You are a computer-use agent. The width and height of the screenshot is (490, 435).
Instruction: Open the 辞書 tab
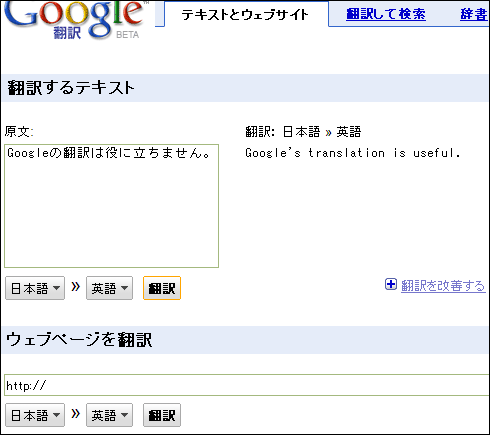474,14
